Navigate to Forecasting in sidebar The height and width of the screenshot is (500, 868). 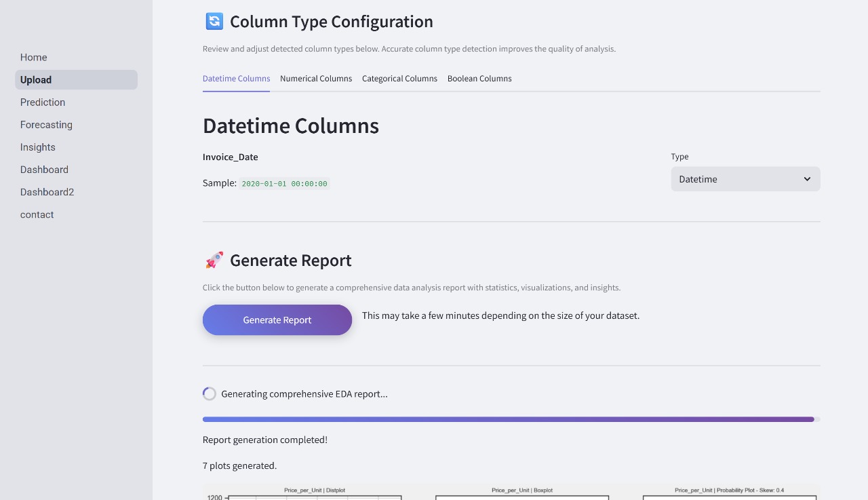click(x=46, y=125)
